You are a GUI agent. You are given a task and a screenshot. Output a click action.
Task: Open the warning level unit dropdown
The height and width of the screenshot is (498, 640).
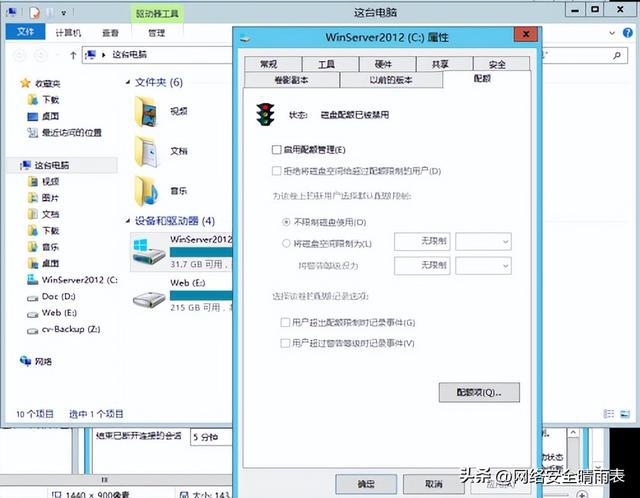point(483,265)
